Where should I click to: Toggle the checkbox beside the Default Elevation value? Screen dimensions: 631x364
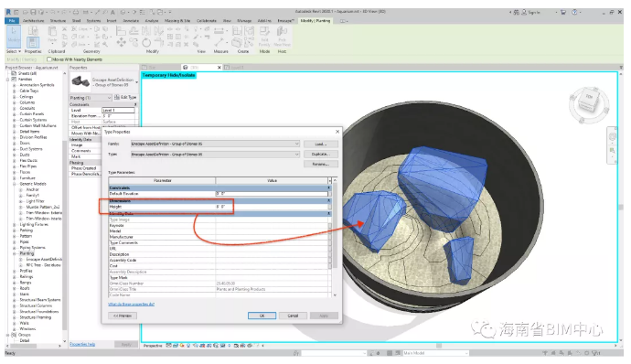(330, 194)
